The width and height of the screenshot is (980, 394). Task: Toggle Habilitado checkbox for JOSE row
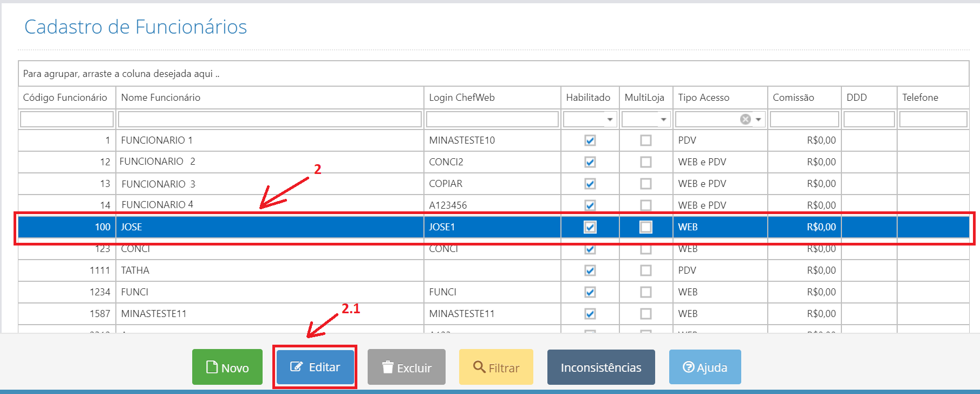pos(590,227)
